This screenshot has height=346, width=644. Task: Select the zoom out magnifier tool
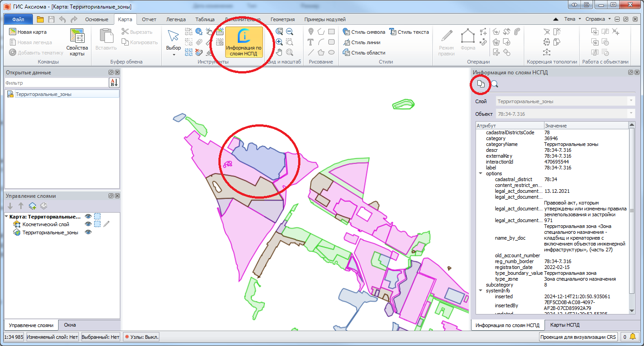tap(290, 32)
